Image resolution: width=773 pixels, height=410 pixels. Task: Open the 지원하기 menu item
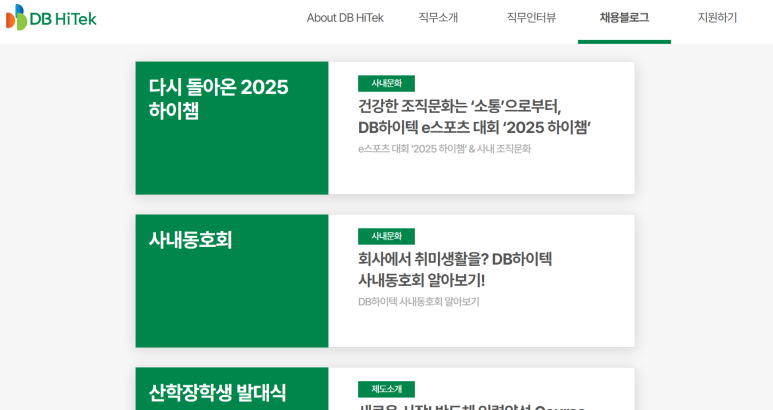[x=717, y=18]
